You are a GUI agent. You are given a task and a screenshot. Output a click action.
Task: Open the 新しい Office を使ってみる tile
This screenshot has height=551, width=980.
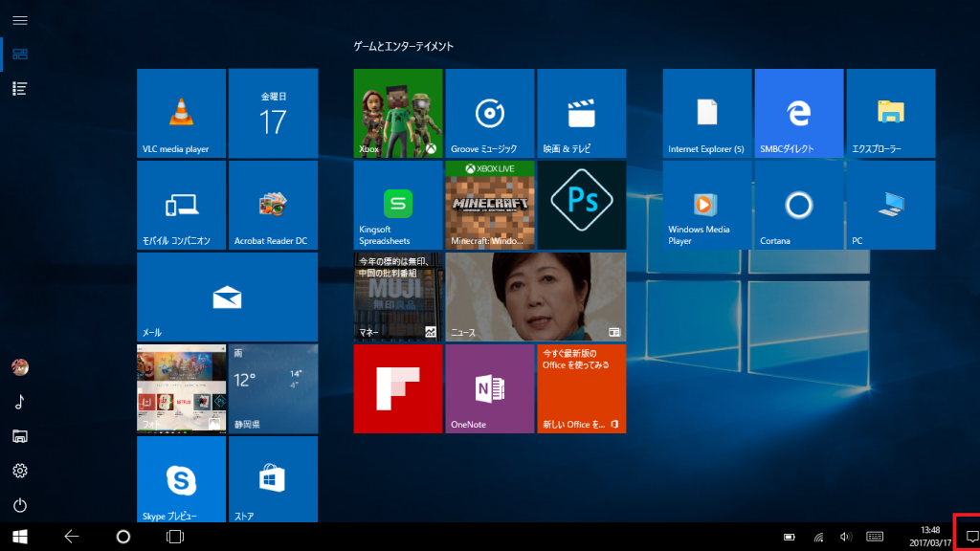point(582,387)
